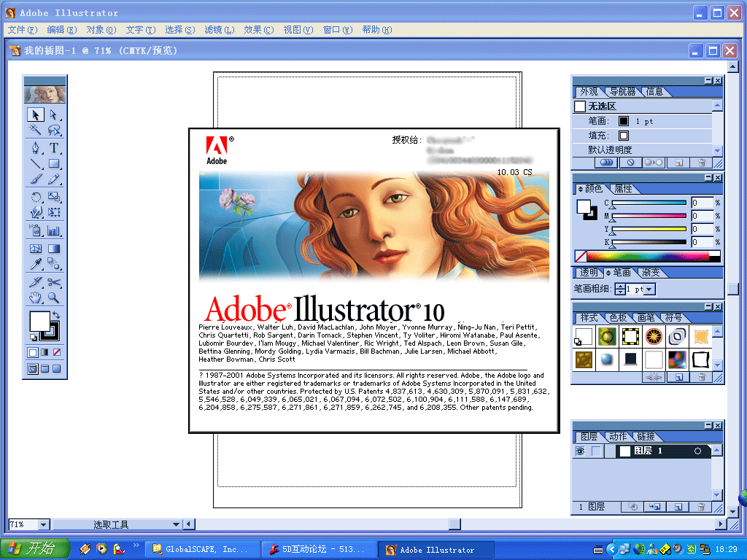747x560 pixels.
Task: Open the 效果(C) effects menu
Action: (259, 29)
